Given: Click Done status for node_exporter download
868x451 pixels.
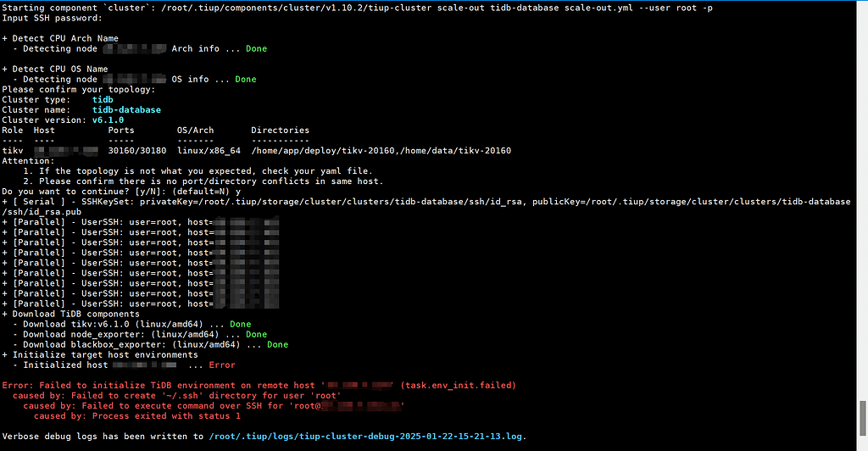Looking at the screenshot, I should (x=256, y=335).
